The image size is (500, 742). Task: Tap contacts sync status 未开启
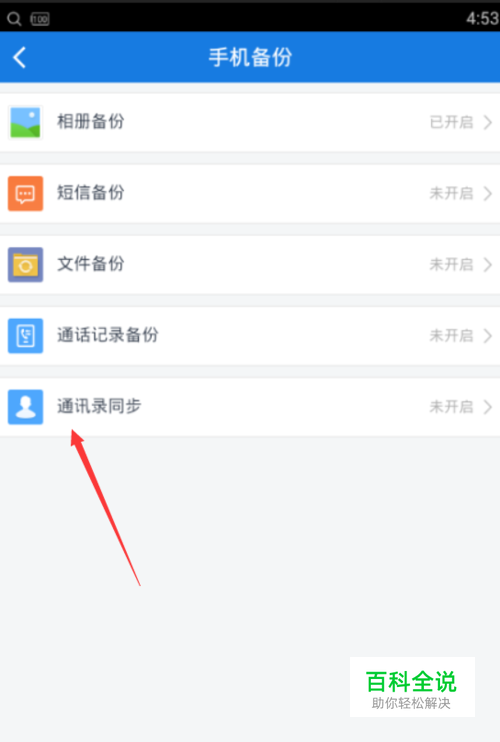pos(451,406)
